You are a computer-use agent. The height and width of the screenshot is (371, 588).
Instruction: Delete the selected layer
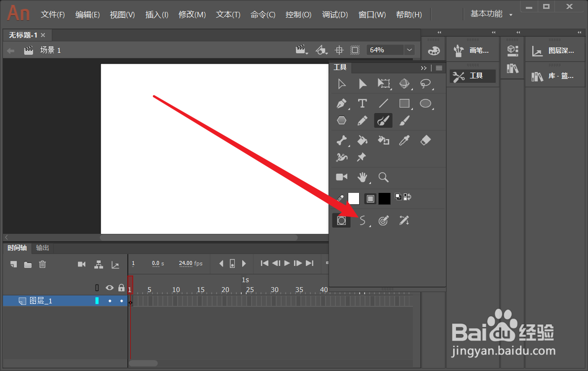(x=42, y=264)
